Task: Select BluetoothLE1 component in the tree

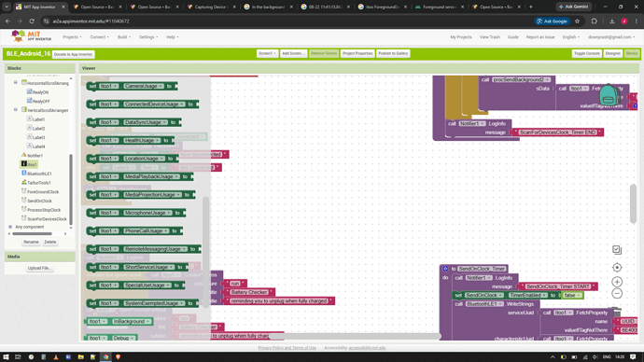Action: [x=39, y=174]
